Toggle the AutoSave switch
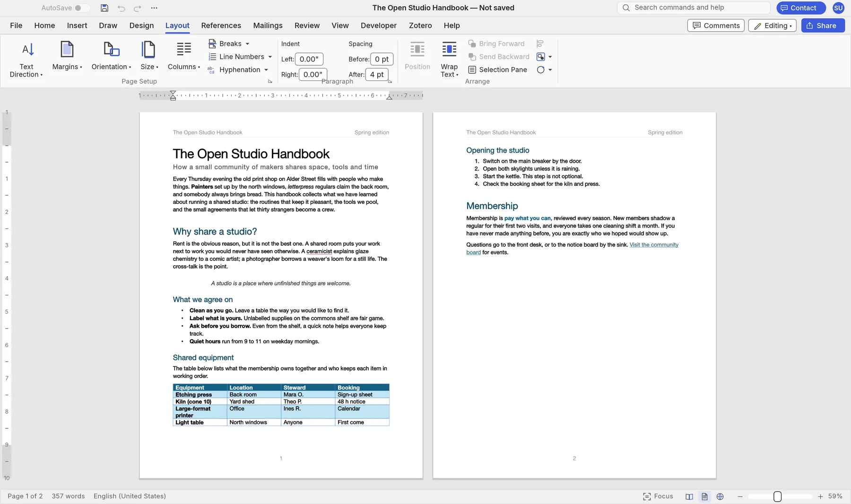851x504 pixels. [x=82, y=8]
